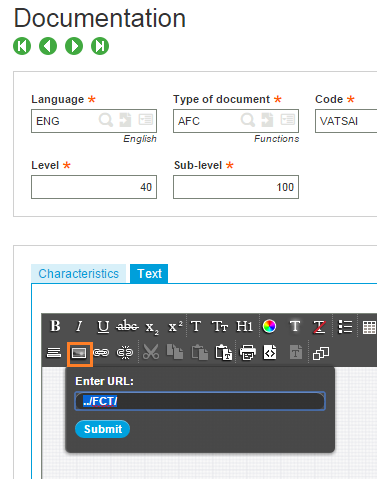Apply italic formatting
Screen dimensions: 377x479
[79, 326]
